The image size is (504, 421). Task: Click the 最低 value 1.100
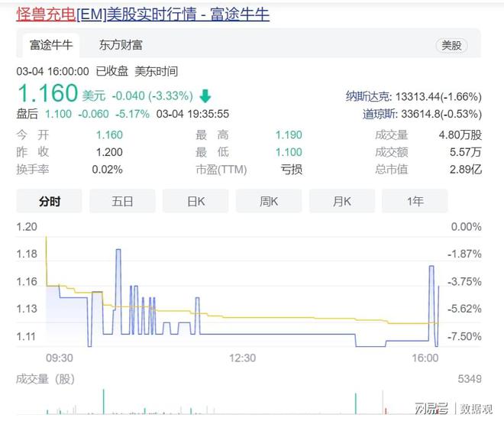pyautogui.click(x=289, y=152)
